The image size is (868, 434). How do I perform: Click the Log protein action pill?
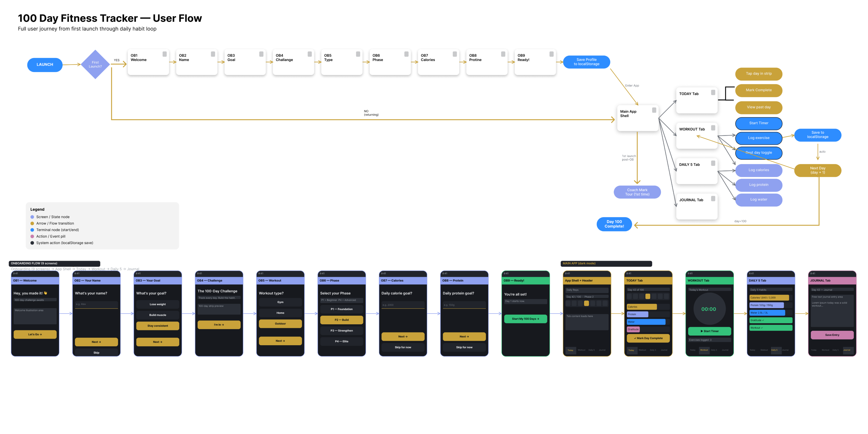coord(759,185)
